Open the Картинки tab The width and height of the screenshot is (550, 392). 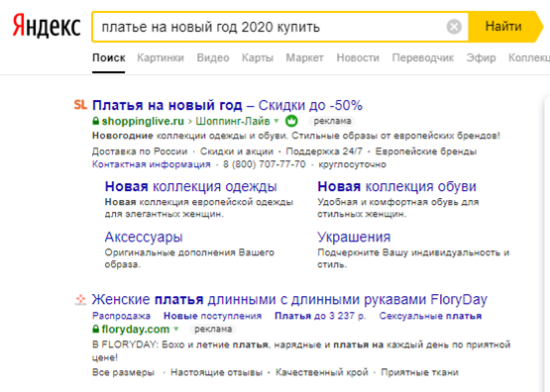click(161, 57)
